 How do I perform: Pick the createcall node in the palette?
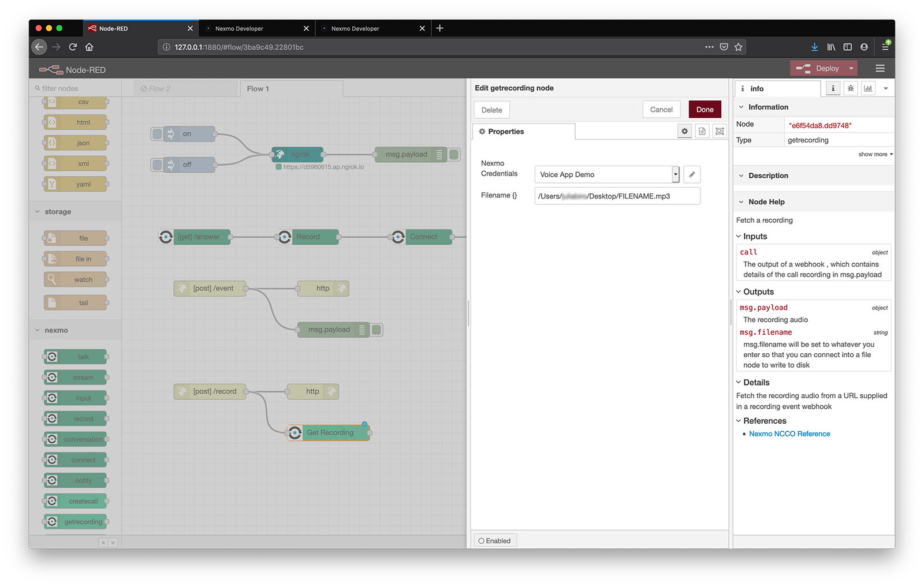pos(76,501)
